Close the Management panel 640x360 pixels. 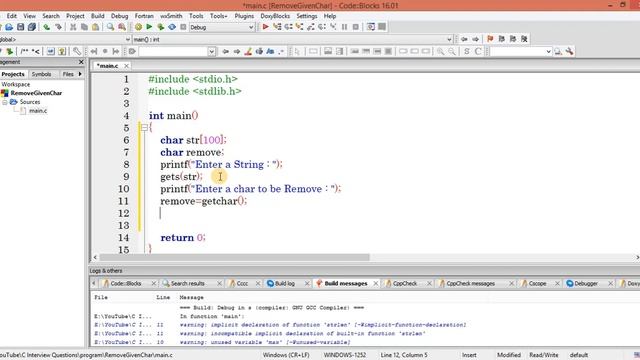(81, 62)
